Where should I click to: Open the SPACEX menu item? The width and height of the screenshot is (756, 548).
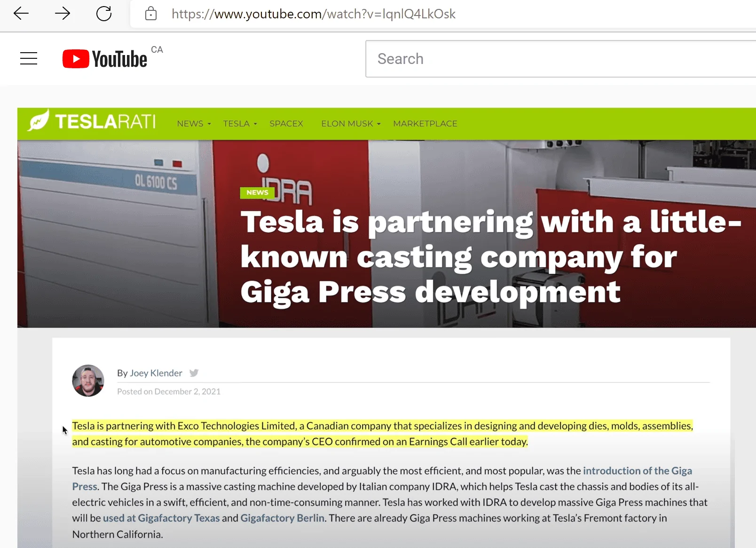[x=286, y=124]
